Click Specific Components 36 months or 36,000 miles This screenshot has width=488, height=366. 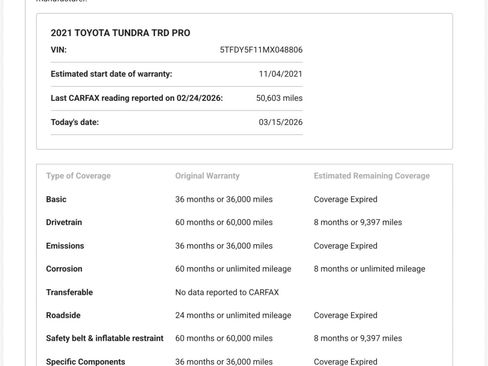(224, 361)
